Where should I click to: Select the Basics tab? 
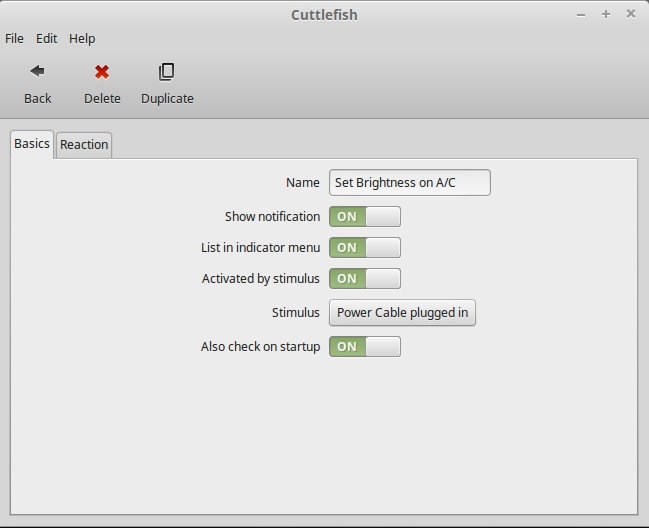31,144
